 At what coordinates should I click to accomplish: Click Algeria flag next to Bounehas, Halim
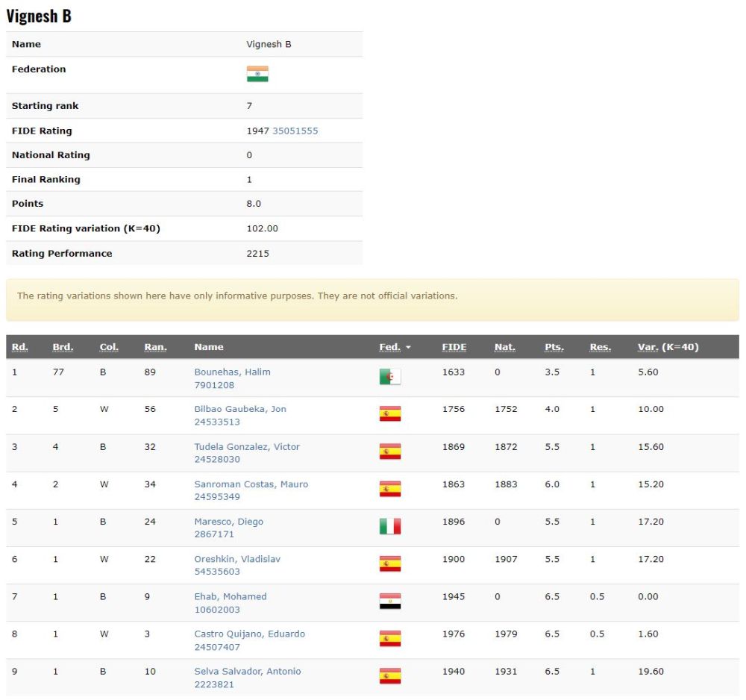tap(390, 377)
